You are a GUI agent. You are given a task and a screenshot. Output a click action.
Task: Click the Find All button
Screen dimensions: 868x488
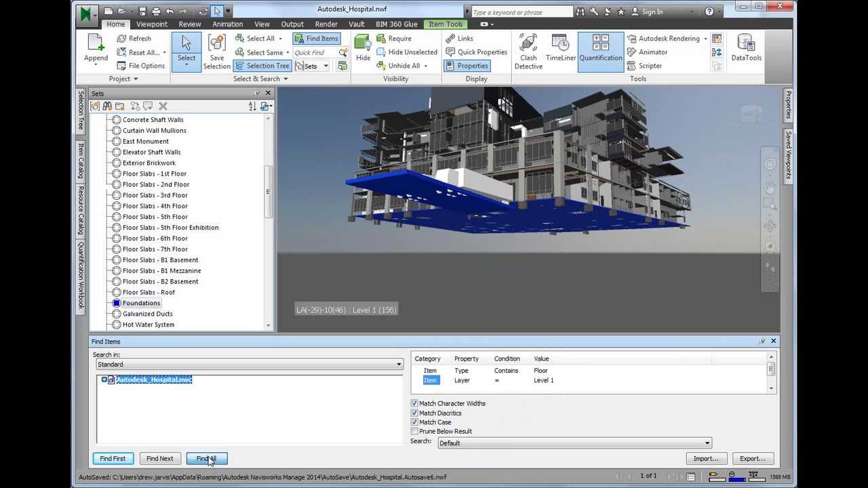(x=207, y=459)
